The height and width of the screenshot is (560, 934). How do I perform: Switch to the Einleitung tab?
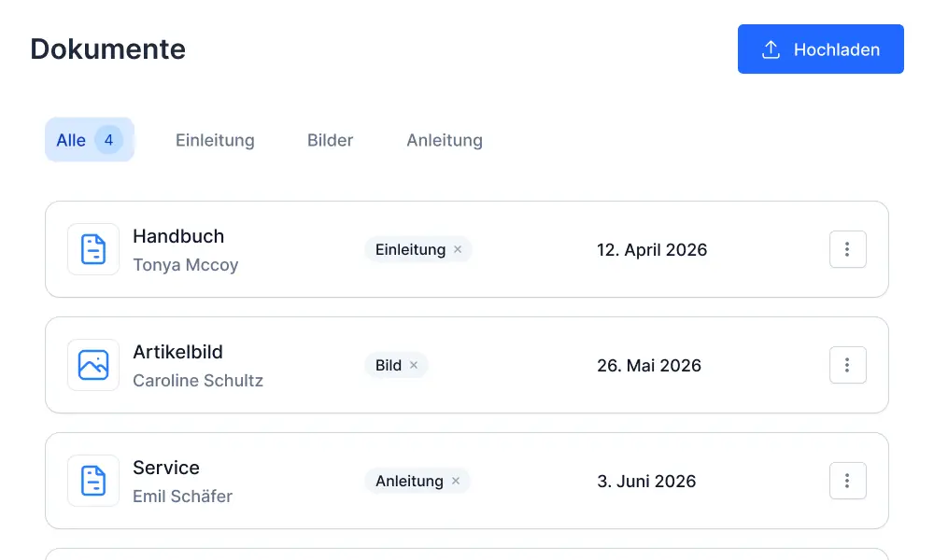coord(215,140)
